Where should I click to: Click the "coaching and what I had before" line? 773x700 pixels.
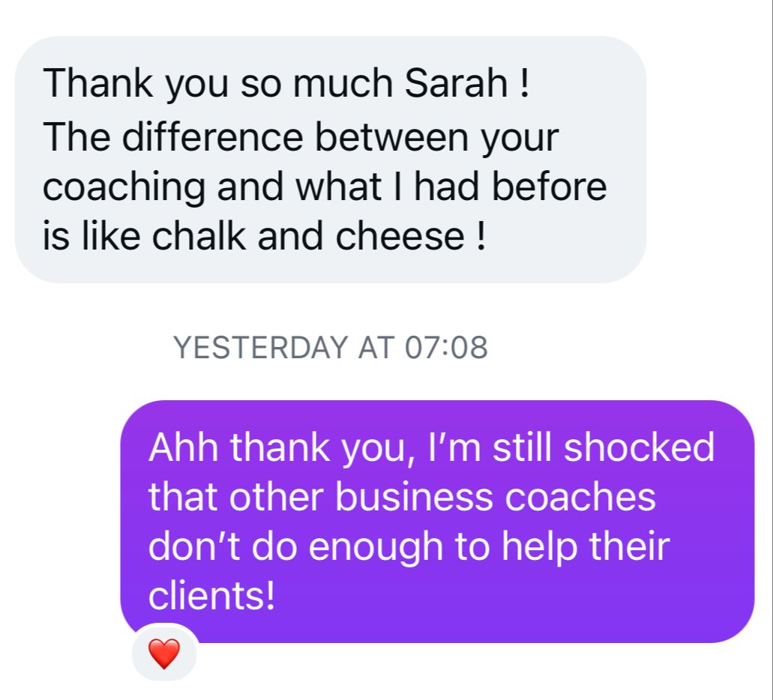(324, 187)
